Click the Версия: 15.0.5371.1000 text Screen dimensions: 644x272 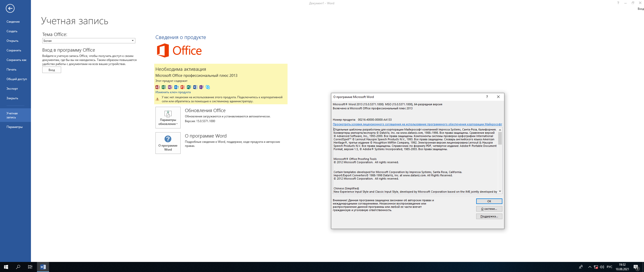point(200,121)
